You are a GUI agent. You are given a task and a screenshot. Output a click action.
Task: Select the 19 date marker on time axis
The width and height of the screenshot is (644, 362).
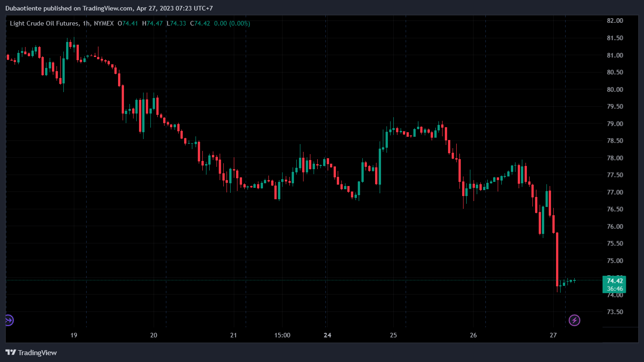pos(74,335)
